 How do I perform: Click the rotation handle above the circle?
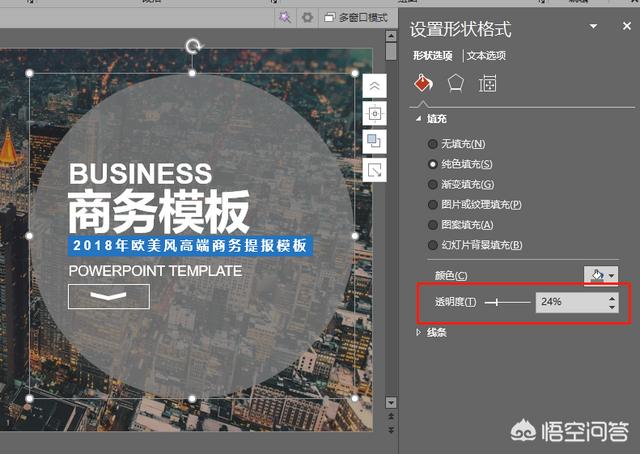(193, 46)
